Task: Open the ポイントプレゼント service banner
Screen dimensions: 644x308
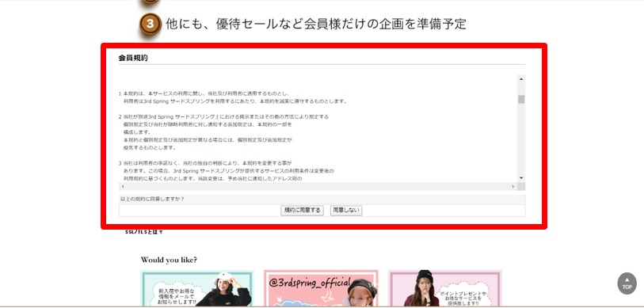Action: (x=445, y=288)
